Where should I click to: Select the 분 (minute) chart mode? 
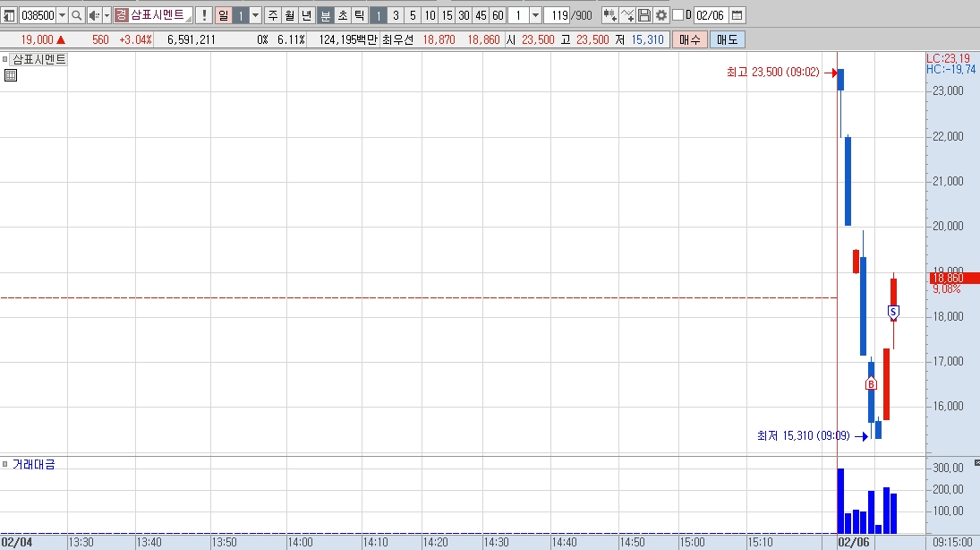[326, 15]
